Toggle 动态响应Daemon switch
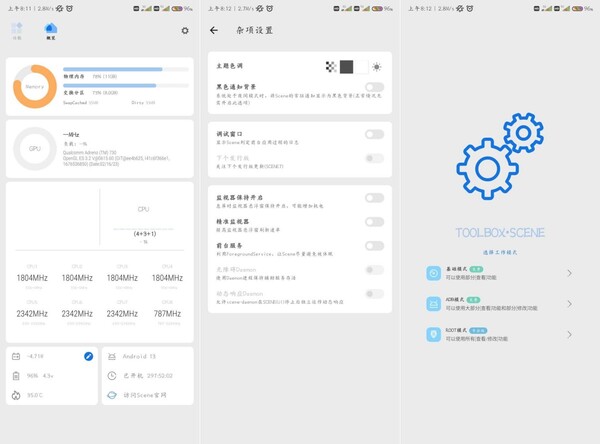 pos(374,294)
